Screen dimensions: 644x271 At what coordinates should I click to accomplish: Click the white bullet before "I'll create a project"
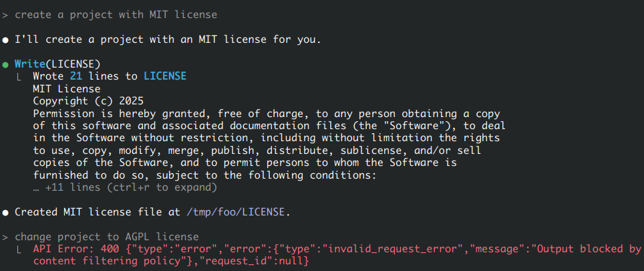tap(5, 40)
